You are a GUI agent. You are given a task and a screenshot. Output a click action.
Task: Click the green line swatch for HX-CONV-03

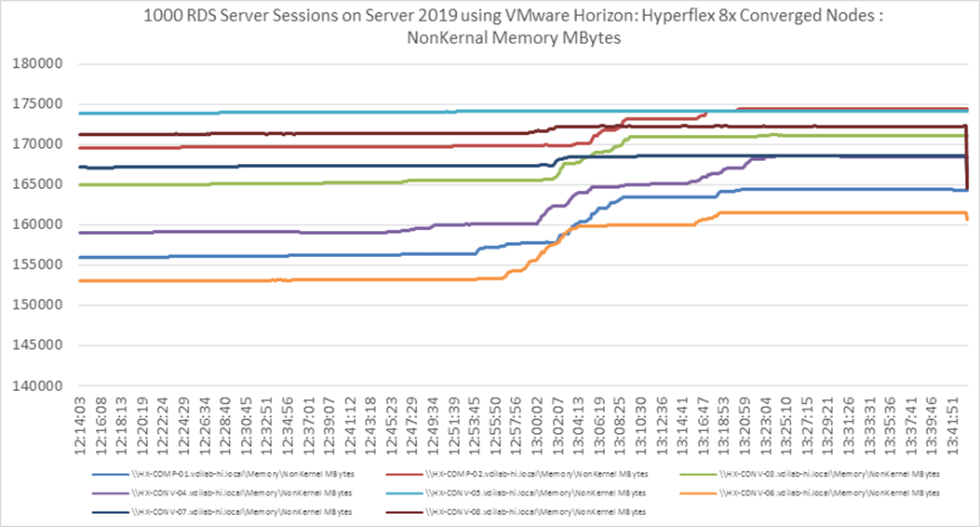click(x=698, y=475)
